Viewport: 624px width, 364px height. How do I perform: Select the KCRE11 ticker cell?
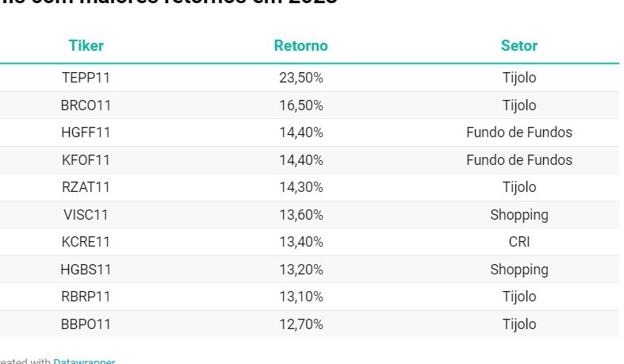[x=86, y=242]
